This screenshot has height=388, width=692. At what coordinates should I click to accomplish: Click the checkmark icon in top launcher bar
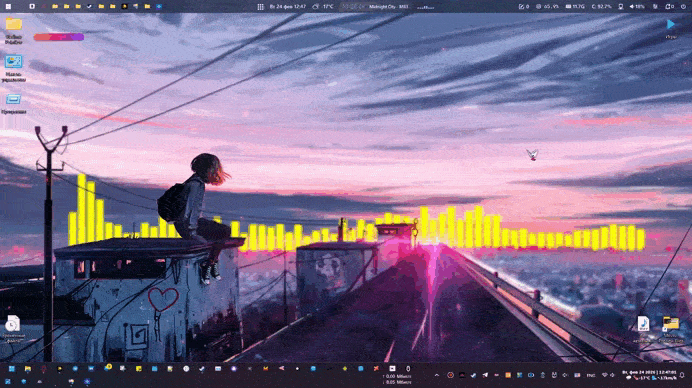pyautogui.click(x=90, y=7)
